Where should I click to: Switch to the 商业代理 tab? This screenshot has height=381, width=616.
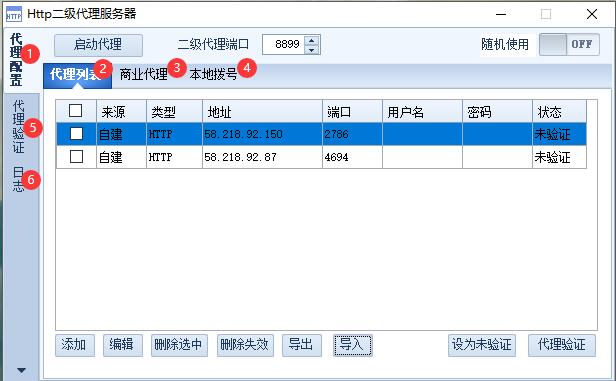tap(144, 74)
